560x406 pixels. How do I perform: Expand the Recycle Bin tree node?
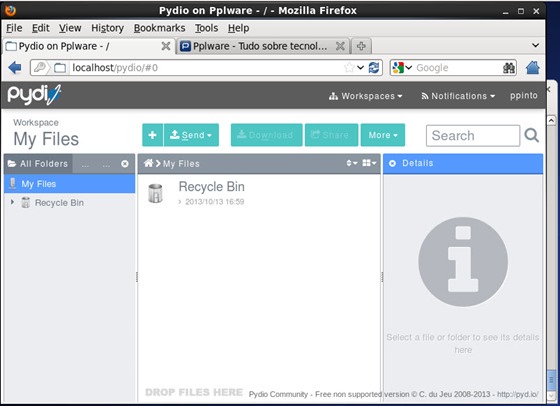point(12,202)
